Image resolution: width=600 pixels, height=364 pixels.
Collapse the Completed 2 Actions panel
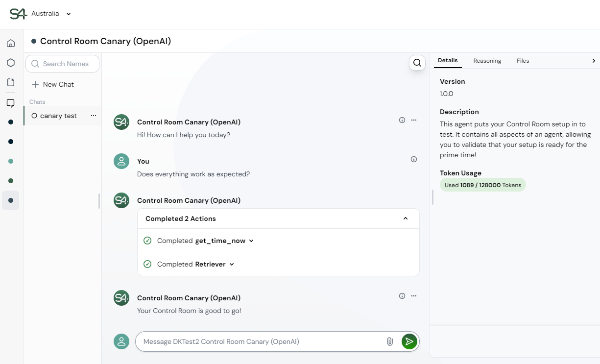tap(406, 218)
